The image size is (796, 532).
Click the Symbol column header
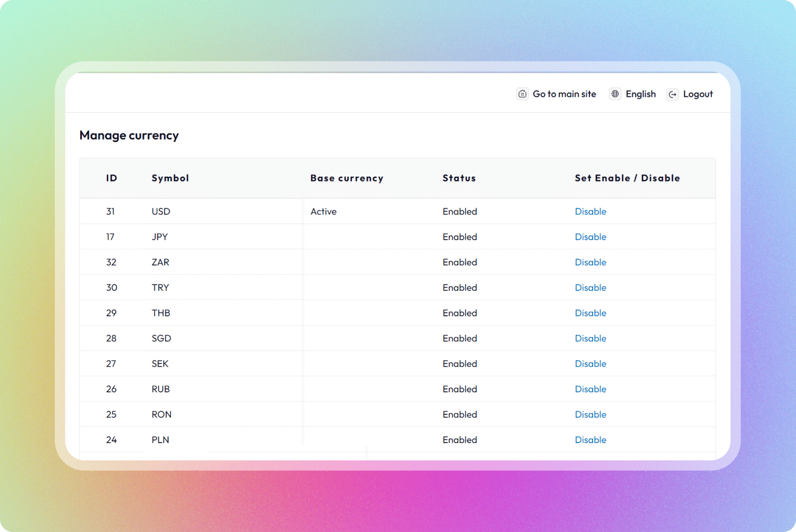(x=170, y=178)
